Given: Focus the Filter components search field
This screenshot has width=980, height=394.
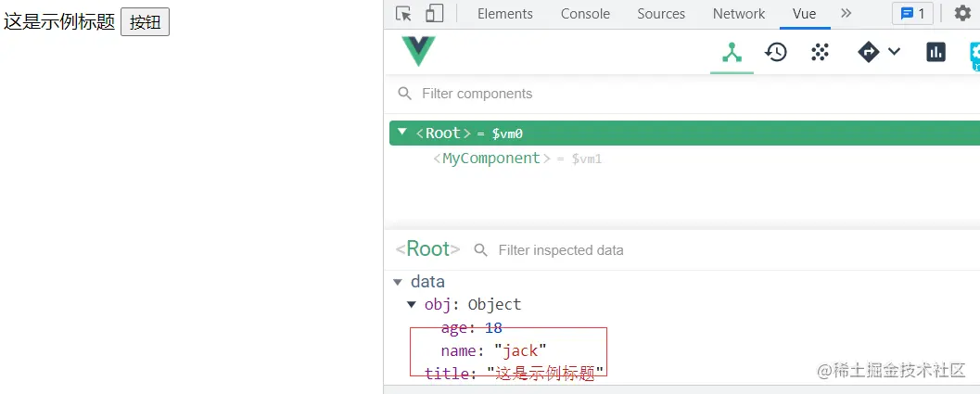Looking at the screenshot, I should pos(556,94).
